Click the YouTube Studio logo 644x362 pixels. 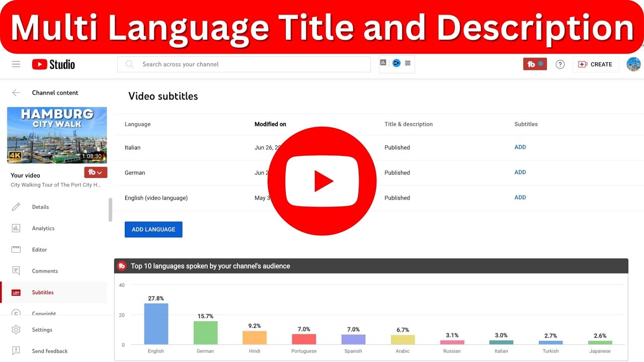coord(53,64)
